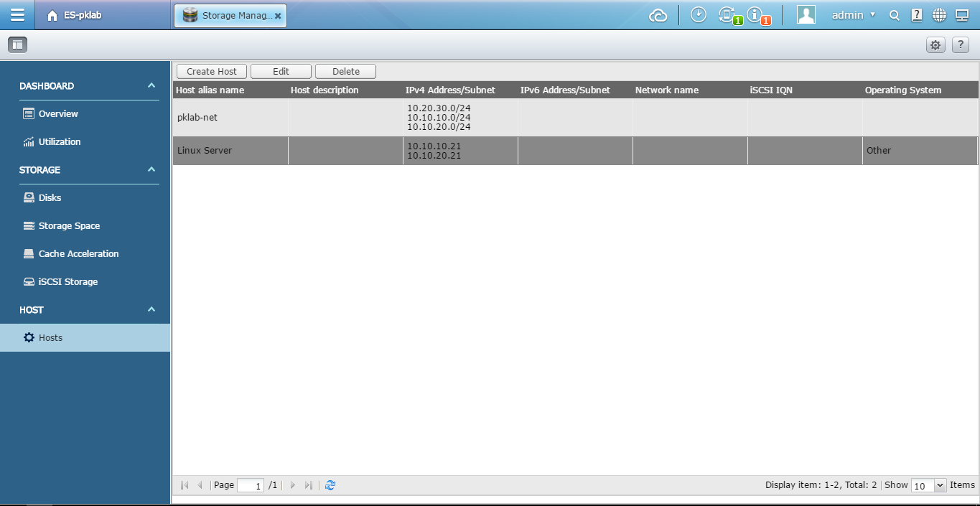980x506 pixels.
Task: Open Storage Manager settings gear
Action: (x=935, y=45)
